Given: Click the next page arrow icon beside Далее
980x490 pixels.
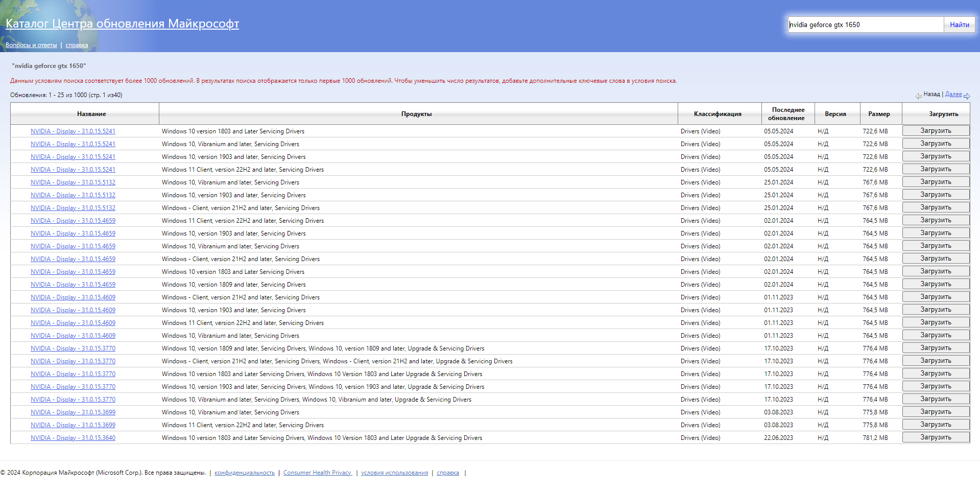Looking at the screenshot, I should pos(967,96).
